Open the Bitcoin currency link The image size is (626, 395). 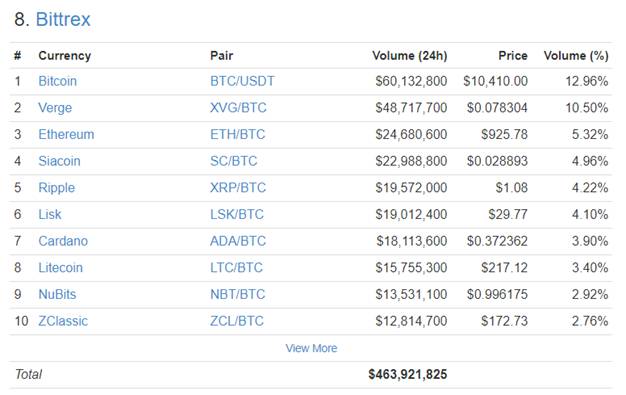57,81
